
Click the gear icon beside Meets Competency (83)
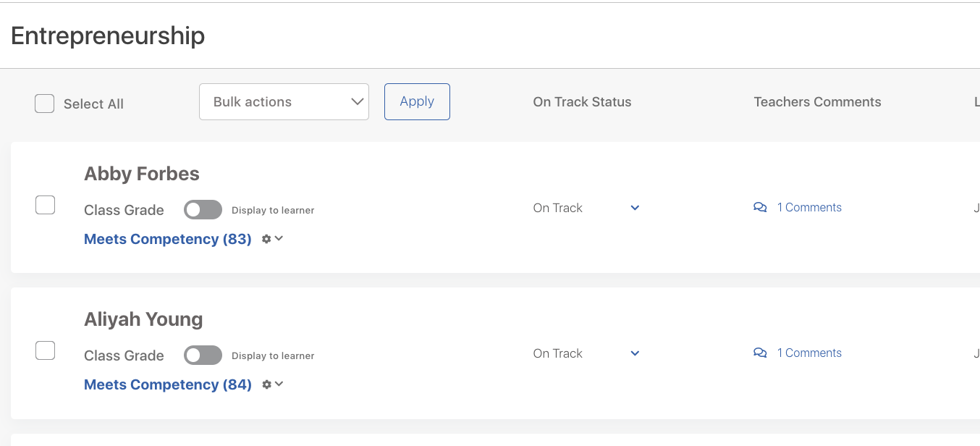[x=266, y=239]
